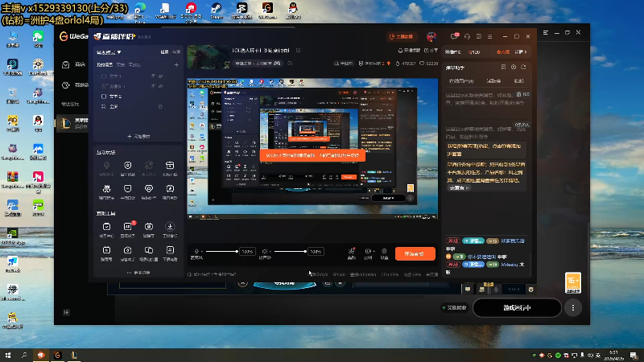Viewport: 644px width, 362px height.
Task: Toggle the eye icon of the second source row
Action: (160, 86)
